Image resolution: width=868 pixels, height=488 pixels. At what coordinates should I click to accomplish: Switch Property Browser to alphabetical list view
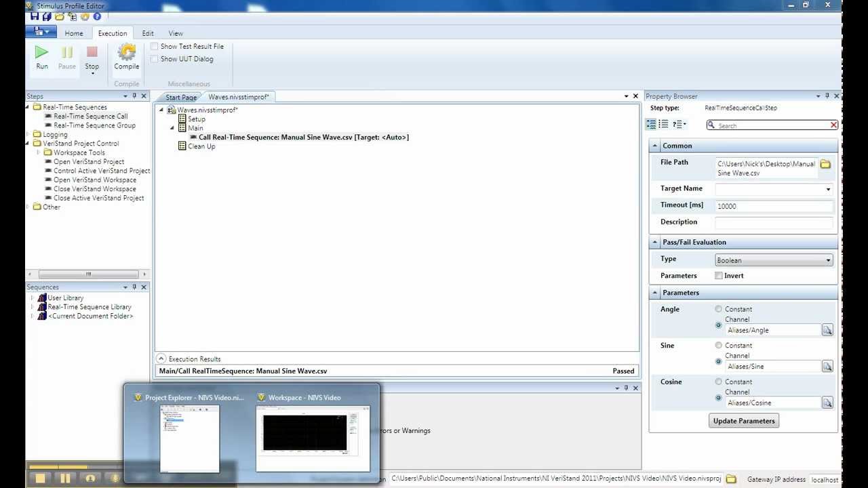[x=664, y=124]
